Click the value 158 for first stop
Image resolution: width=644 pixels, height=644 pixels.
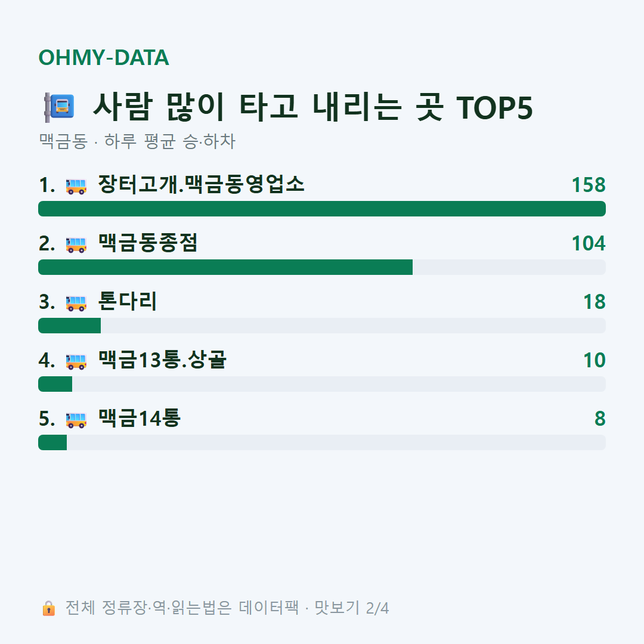[x=589, y=185]
